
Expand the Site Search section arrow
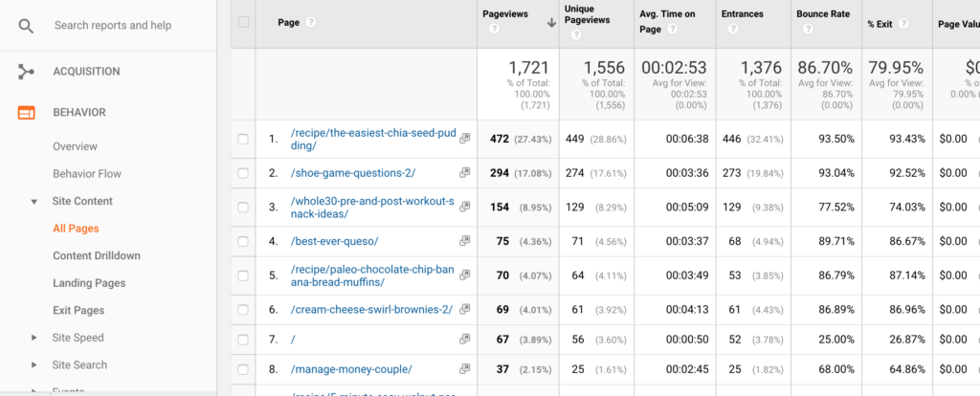click(34, 365)
